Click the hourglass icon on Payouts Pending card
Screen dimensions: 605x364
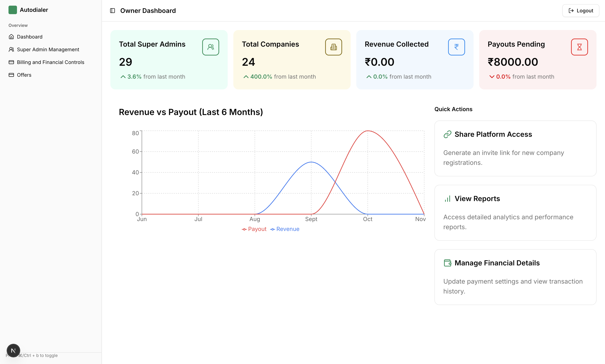click(x=580, y=47)
